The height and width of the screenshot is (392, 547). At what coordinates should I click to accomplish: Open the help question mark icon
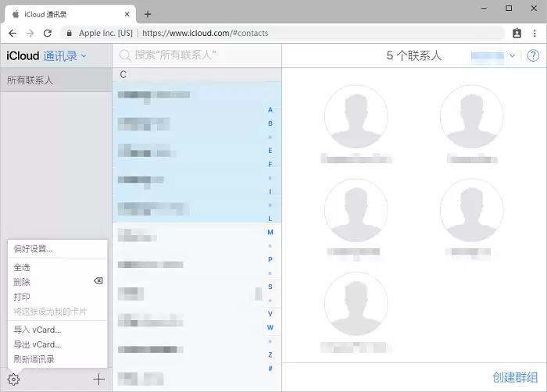(x=533, y=55)
